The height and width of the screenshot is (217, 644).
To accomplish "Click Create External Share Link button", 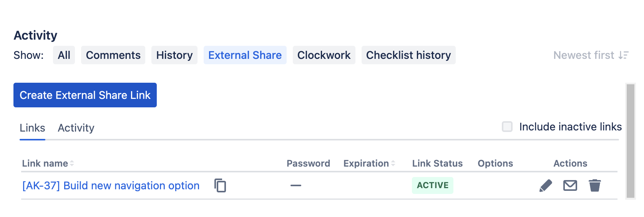I will coord(85,95).
